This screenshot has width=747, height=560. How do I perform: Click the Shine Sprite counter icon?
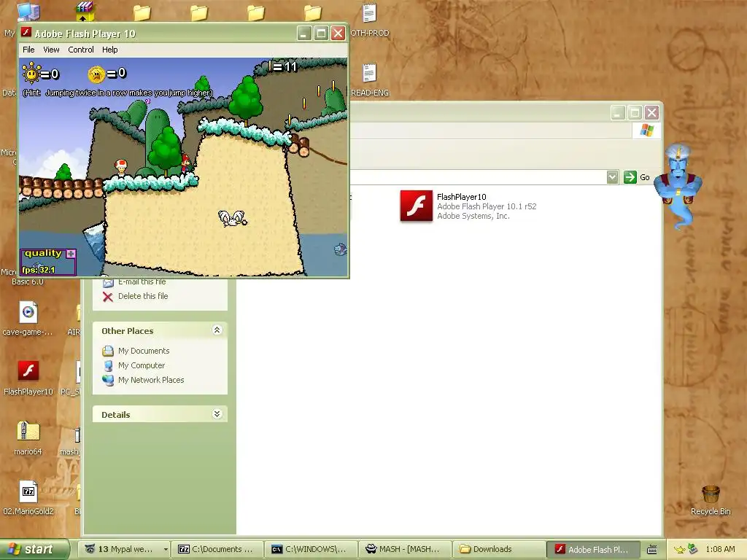(31, 74)
